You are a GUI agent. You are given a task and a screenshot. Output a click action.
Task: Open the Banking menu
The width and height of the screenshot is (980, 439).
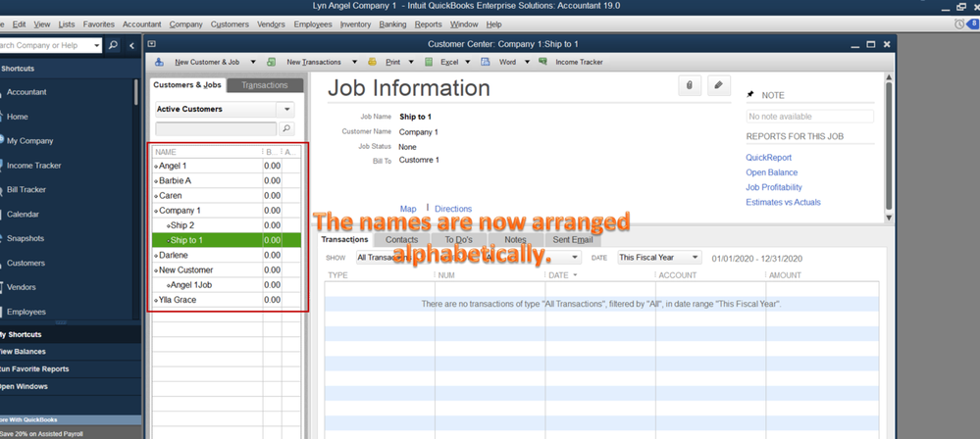pos(392,24)
